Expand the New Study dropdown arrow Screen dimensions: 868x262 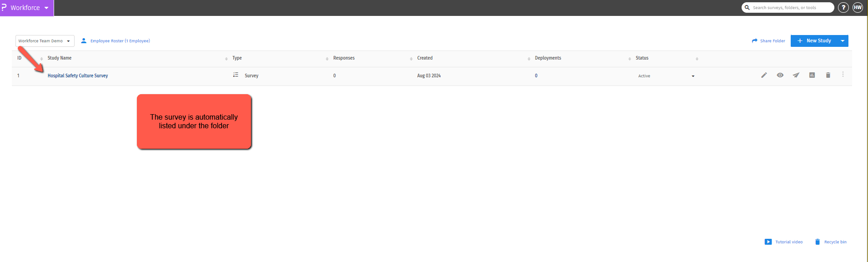click(843, 41)
